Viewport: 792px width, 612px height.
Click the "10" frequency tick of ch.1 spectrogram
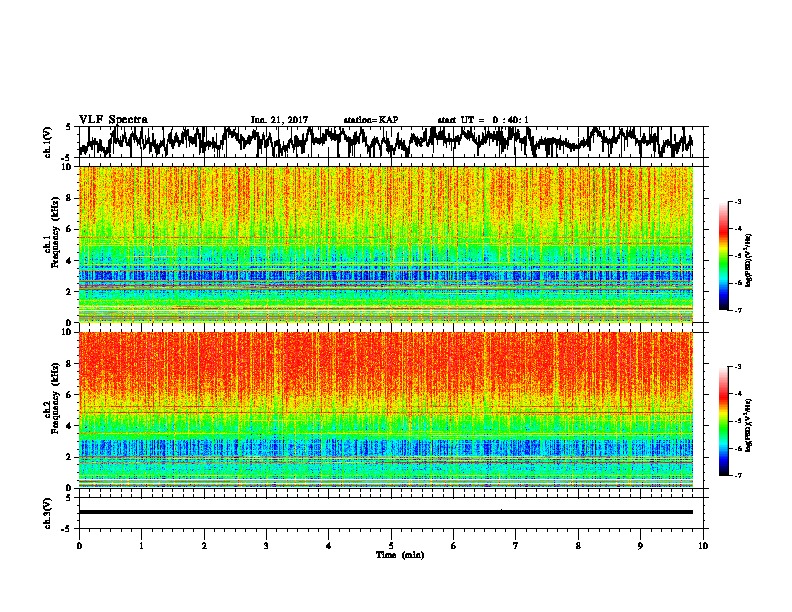68,167
